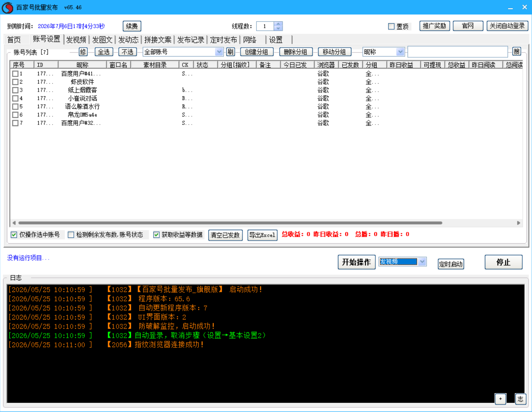532x412 pixels.
Task: Click the + button in the log panel
Action: pos(500,399)
